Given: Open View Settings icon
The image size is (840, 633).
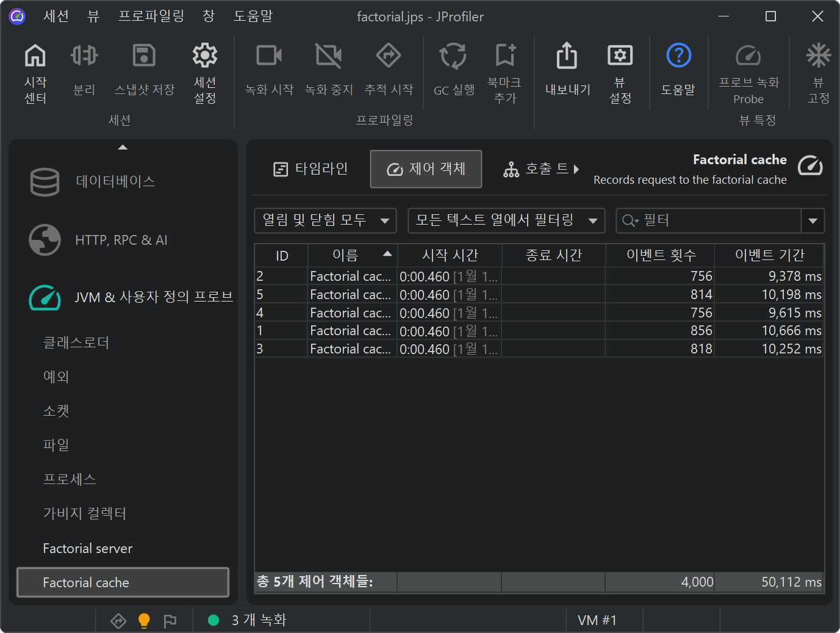Looking at the screenshot, I should (620, 56).
